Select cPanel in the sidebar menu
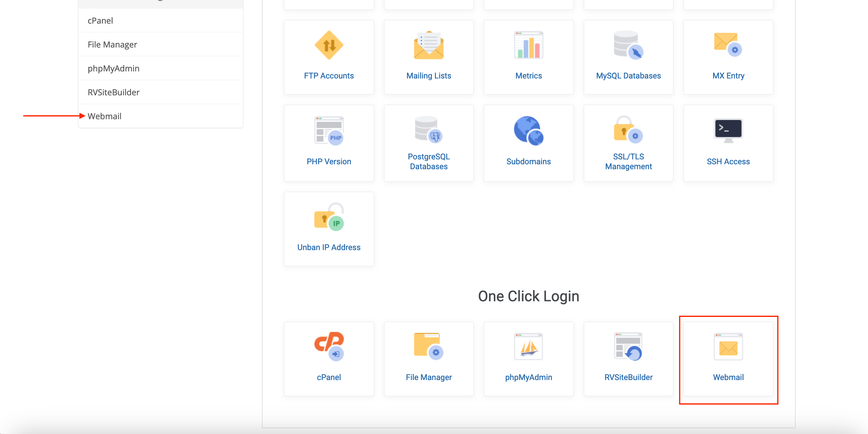The width and height of the screenshot is (868, 434). [x=161, y=21]
